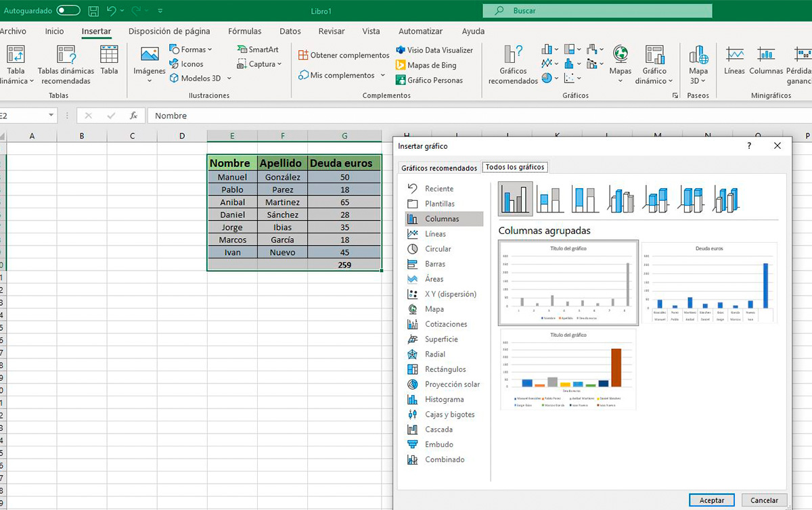Click the Cancelar button

point(765,501)
